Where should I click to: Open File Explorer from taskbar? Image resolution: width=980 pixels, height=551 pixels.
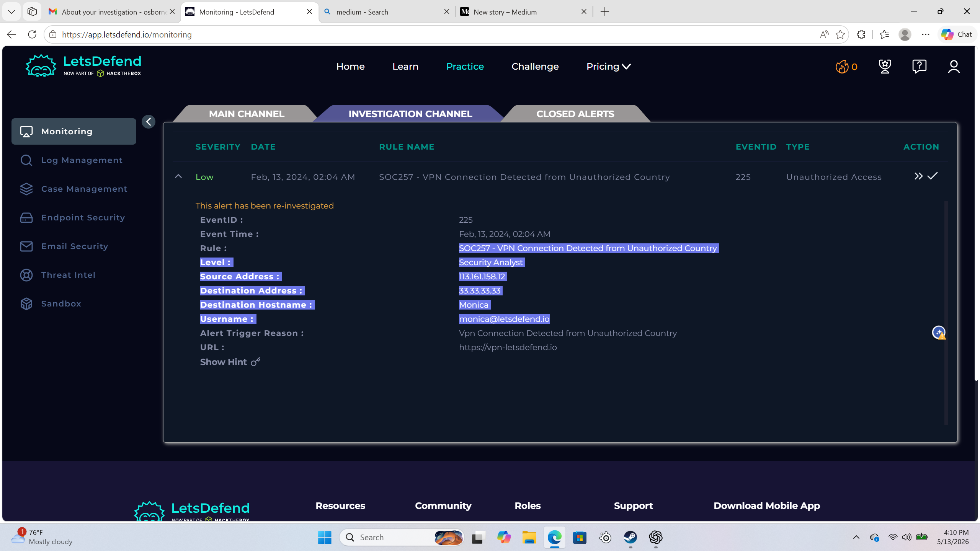(529, 538)
